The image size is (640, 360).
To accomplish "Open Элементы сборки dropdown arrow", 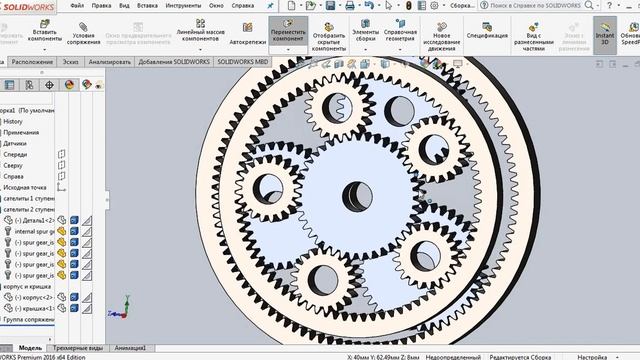I will coord(365,49).
